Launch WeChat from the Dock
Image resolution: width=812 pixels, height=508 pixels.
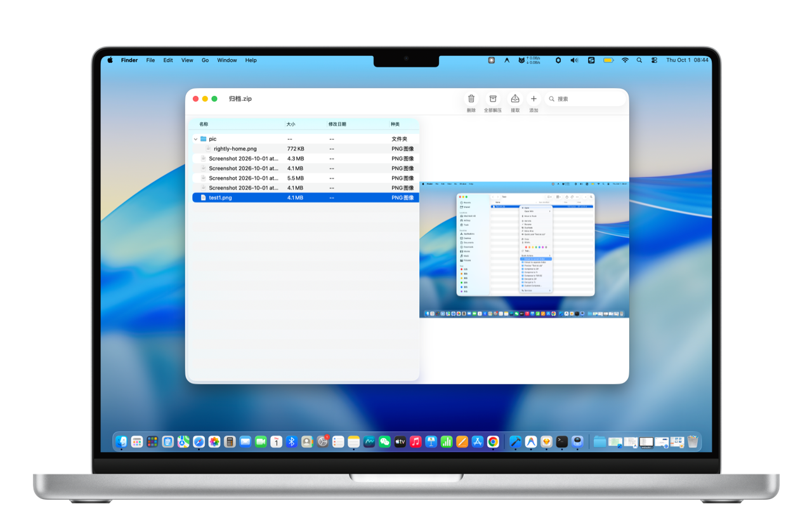384,442
